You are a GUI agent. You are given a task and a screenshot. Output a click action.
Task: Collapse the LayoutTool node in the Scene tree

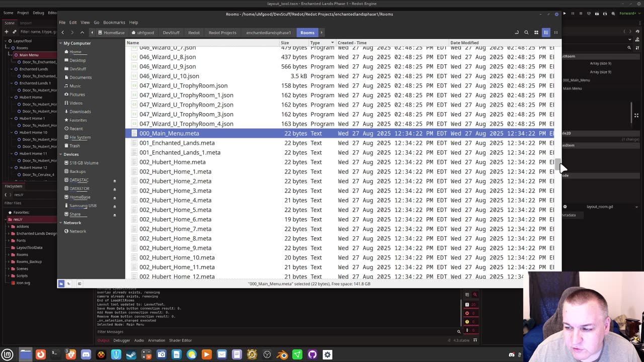tap(5, 41)
